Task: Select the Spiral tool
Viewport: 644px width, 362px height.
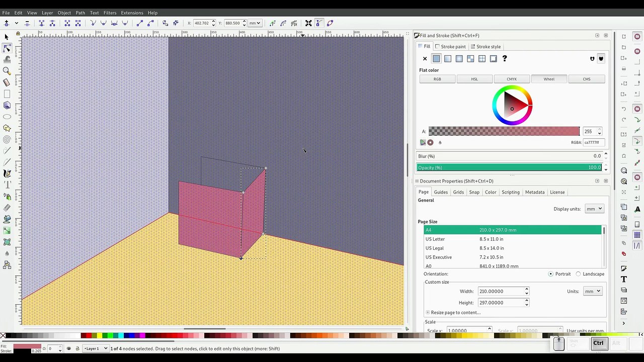Action: click(7, 139)
